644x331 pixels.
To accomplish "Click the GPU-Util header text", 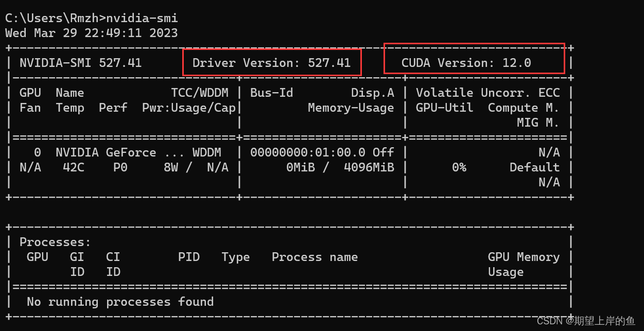I will tap(445, 108).
